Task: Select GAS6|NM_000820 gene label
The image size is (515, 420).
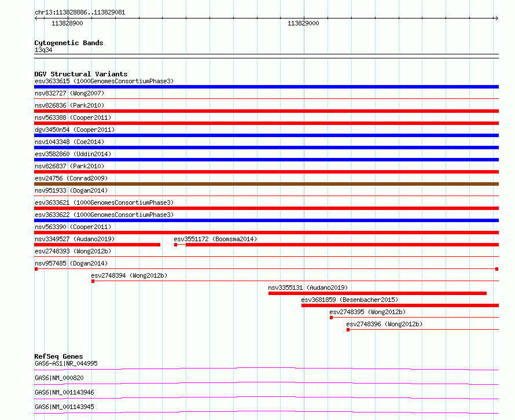Action: pyautogui.click(x=59, y=378)
